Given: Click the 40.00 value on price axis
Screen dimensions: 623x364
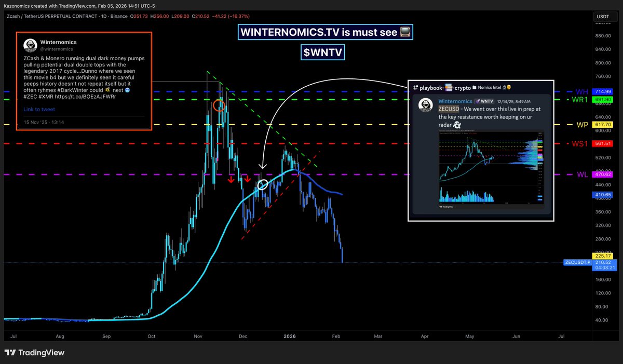Looking at the screenshot, I should click(x=602, y=320).
